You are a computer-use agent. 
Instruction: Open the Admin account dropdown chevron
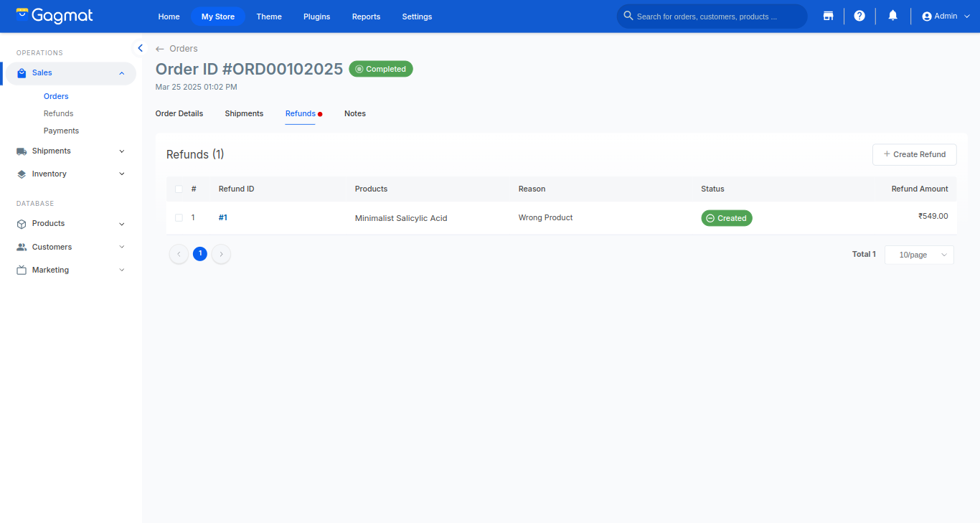[x=966, y=17]
